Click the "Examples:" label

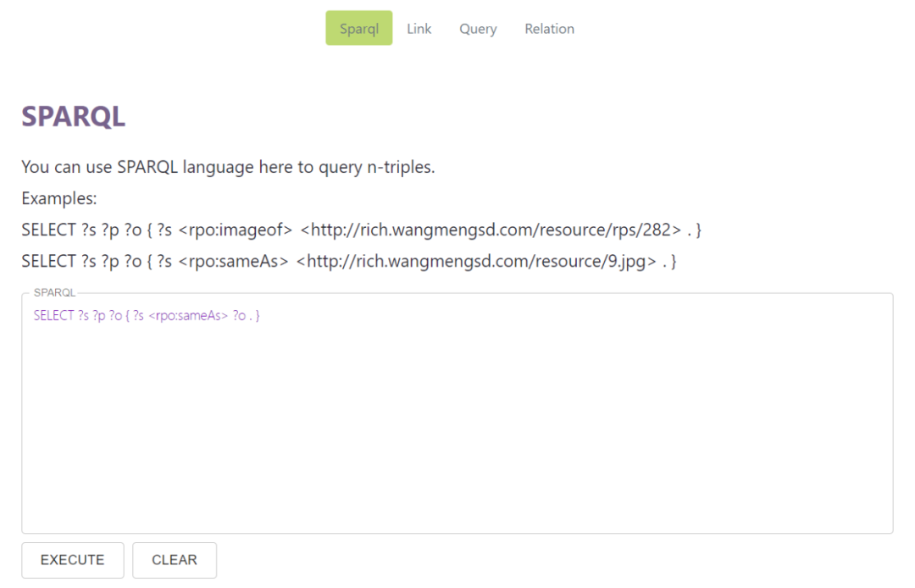pyautogui.click(x=59, y=199)
